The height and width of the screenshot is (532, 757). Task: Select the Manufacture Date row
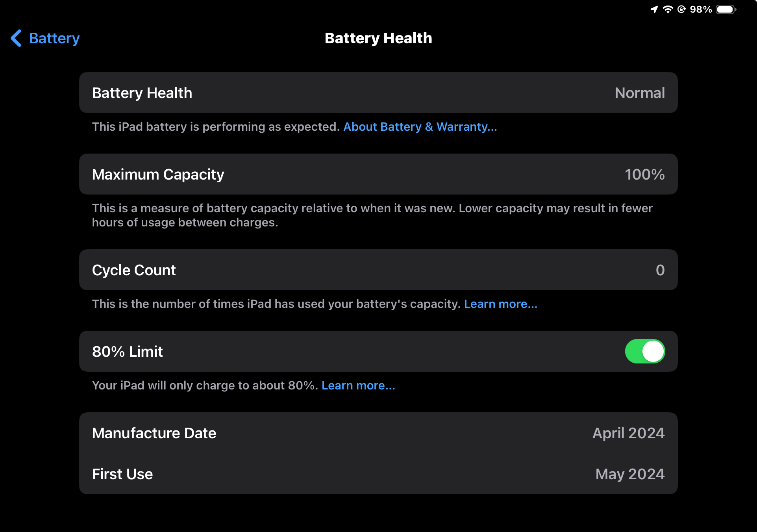pos(378,433)
